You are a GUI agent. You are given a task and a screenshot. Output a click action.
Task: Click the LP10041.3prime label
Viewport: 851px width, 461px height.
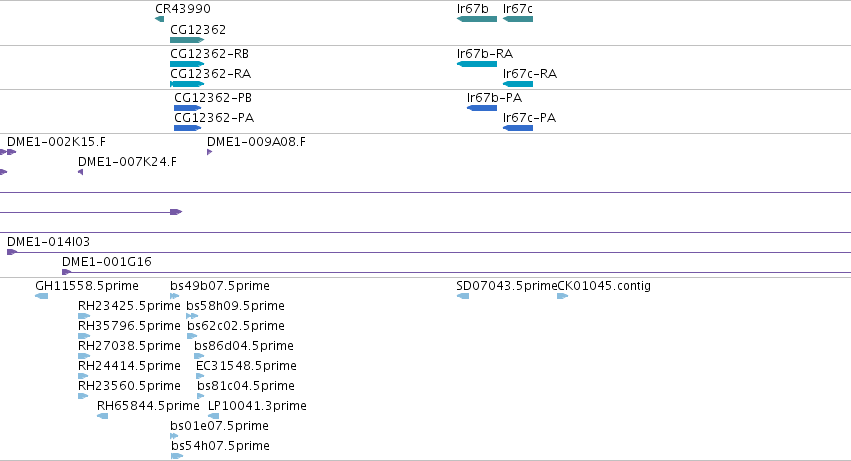pos(257,406)
